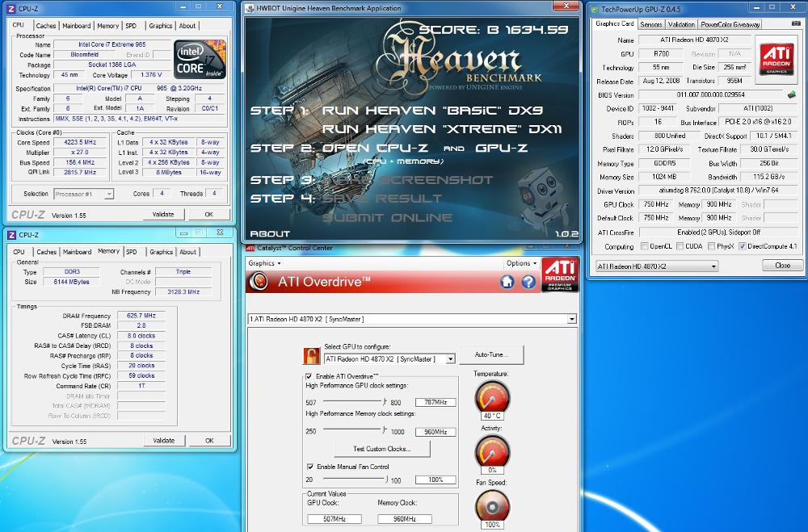Click the Save Result step in Heaven
This screenshot has width=808, height=532.
coord(382,199)
